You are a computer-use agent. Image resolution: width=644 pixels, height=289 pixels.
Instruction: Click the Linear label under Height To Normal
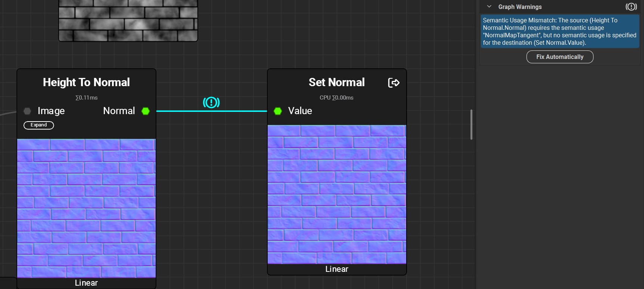(x=86, y=283)
